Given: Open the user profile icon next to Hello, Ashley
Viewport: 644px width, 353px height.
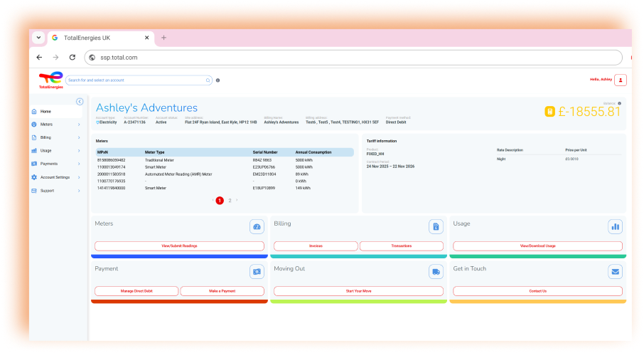Looking at the screenshot, I should [x=620, y=80].
